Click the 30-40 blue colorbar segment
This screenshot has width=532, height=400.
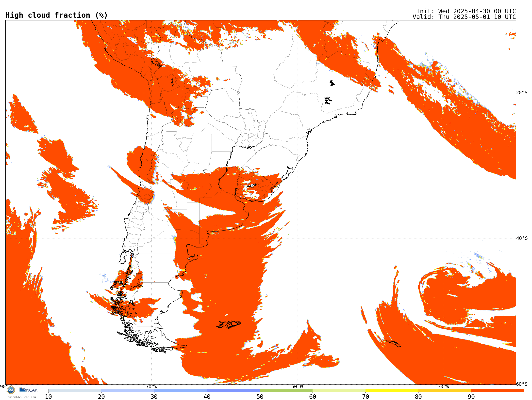pyautogui.click(x=181, y=391)
